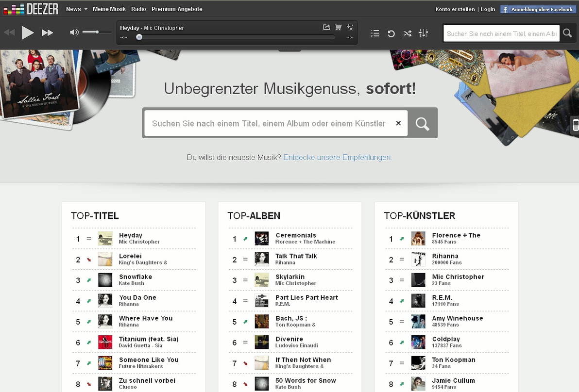
Task: Click the track progress bar handle
Action: tap(139, 37)
